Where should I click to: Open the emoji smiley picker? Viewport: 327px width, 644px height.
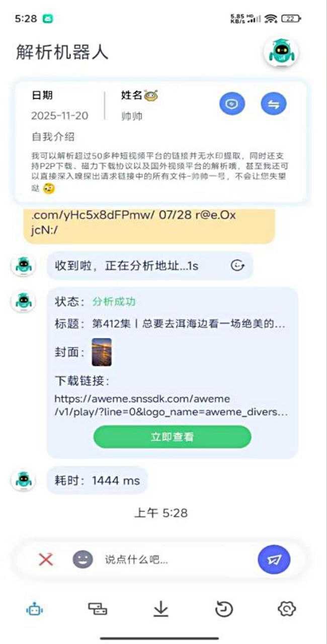(83, 559)
